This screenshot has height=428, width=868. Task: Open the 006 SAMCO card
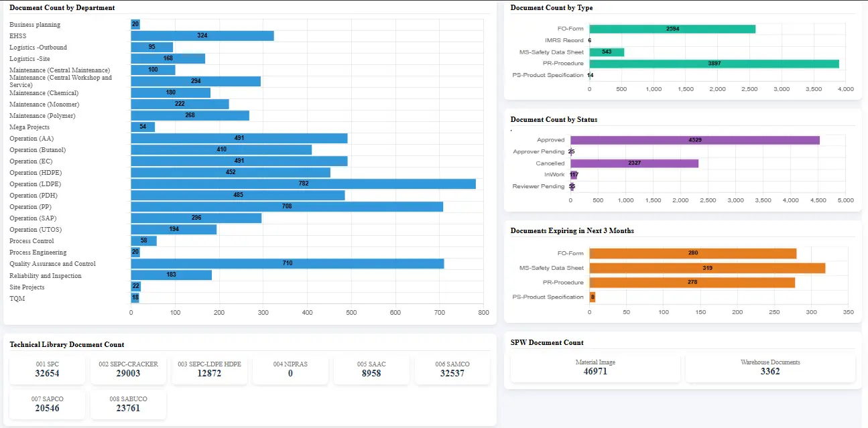tap(452, 370)
